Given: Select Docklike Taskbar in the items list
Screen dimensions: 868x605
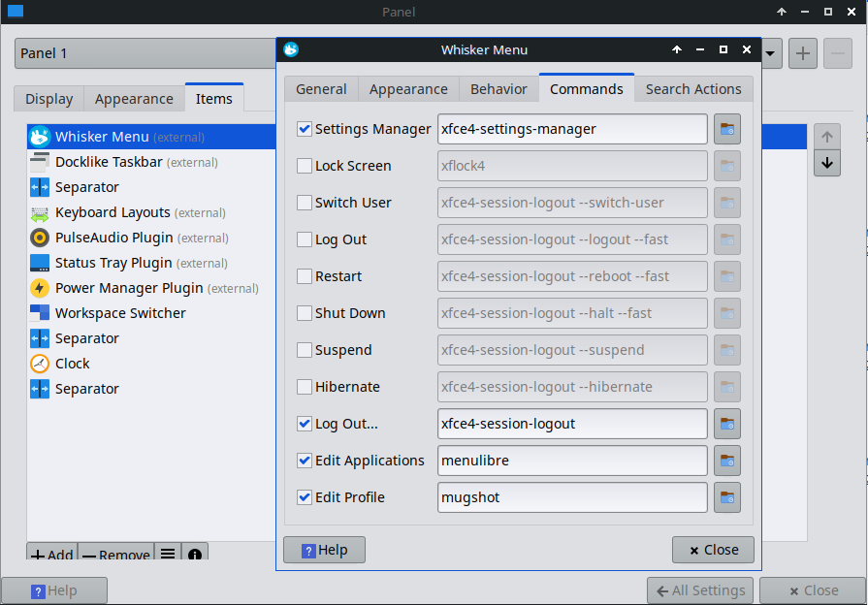Looking at the screenshot, I should coord(151,162).
